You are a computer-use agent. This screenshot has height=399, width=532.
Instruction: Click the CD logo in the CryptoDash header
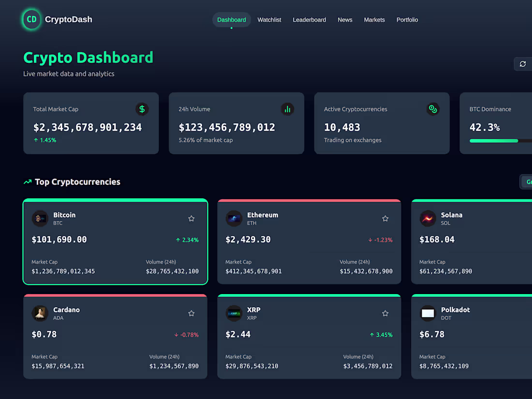tap(31, 20)
